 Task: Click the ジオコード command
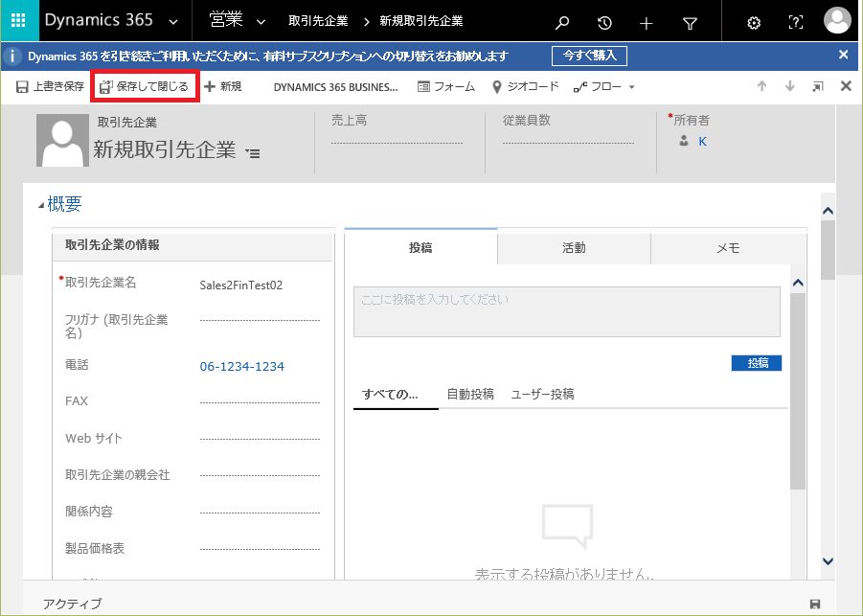point(525,86)
